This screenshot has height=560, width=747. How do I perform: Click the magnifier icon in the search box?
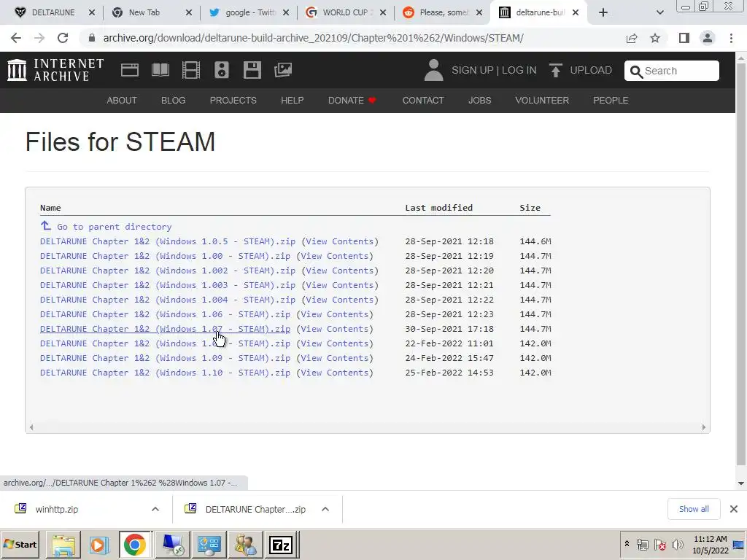pos(636,71)
